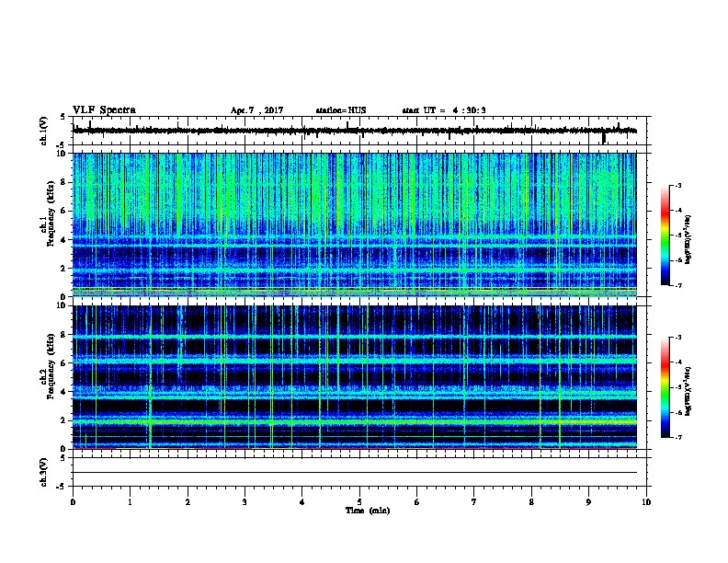This screenshot has height=563, width=728.
Task: Click the "-7" tick on ch.2 colorbar
Action: pyautogui.click(x=677, y=437)
